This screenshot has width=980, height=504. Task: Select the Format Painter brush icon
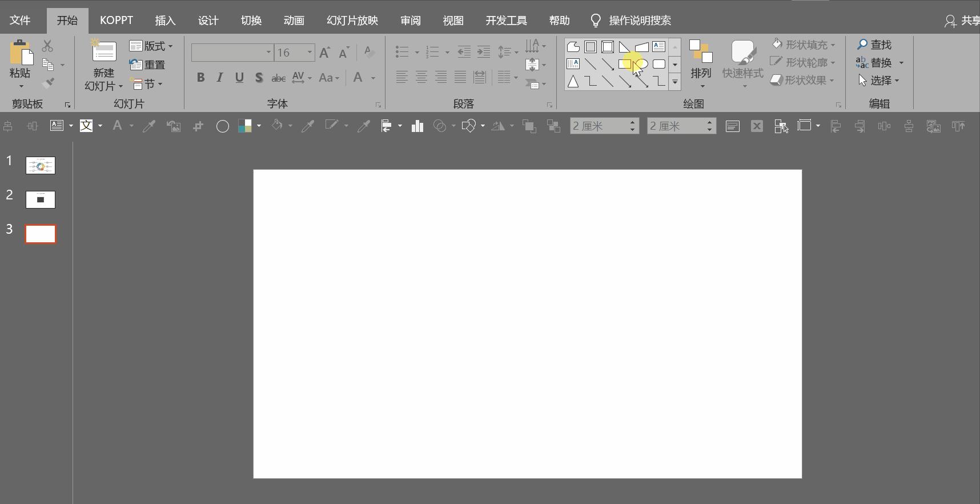[x=48, y=83]
